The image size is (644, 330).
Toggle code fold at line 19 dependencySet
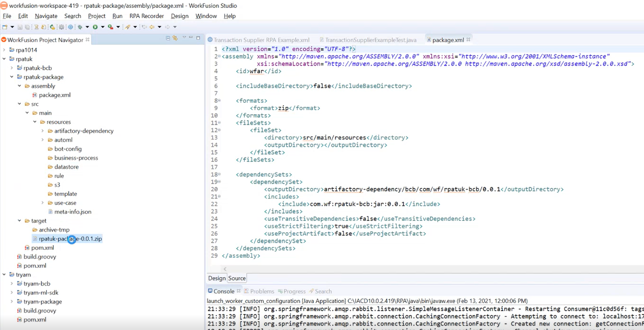[220, 182]
